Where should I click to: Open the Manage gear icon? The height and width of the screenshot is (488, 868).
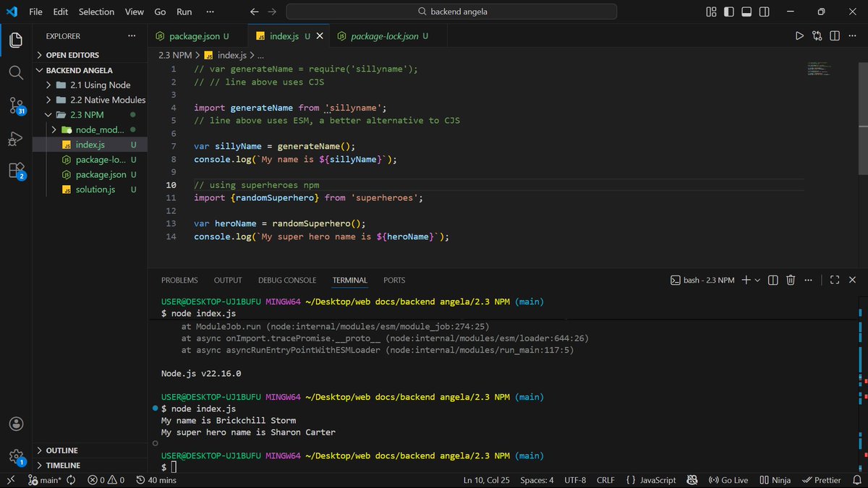[16, 457]
